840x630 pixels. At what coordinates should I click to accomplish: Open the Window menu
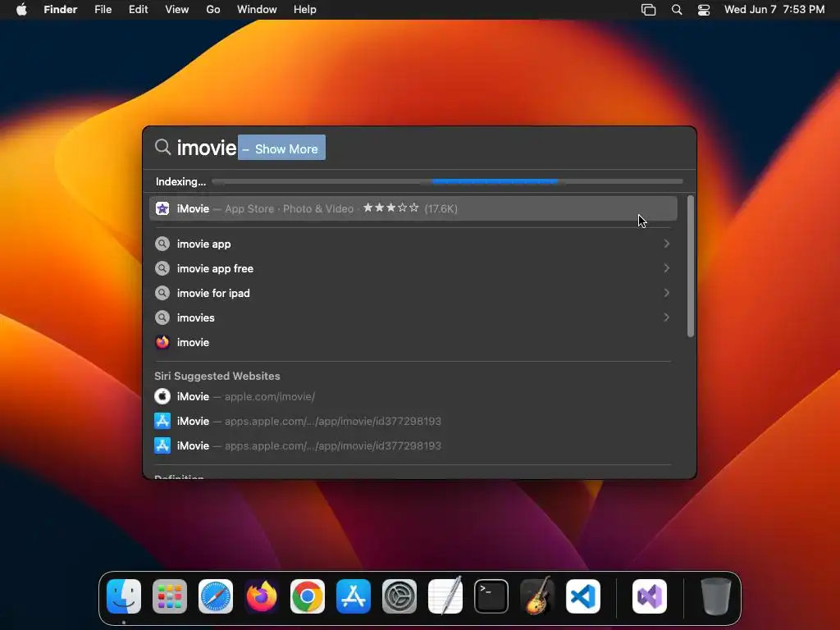(x=257, y=10)
